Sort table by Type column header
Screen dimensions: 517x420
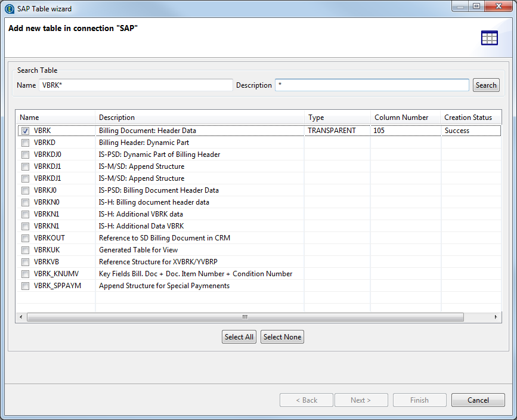click(337, 118)
